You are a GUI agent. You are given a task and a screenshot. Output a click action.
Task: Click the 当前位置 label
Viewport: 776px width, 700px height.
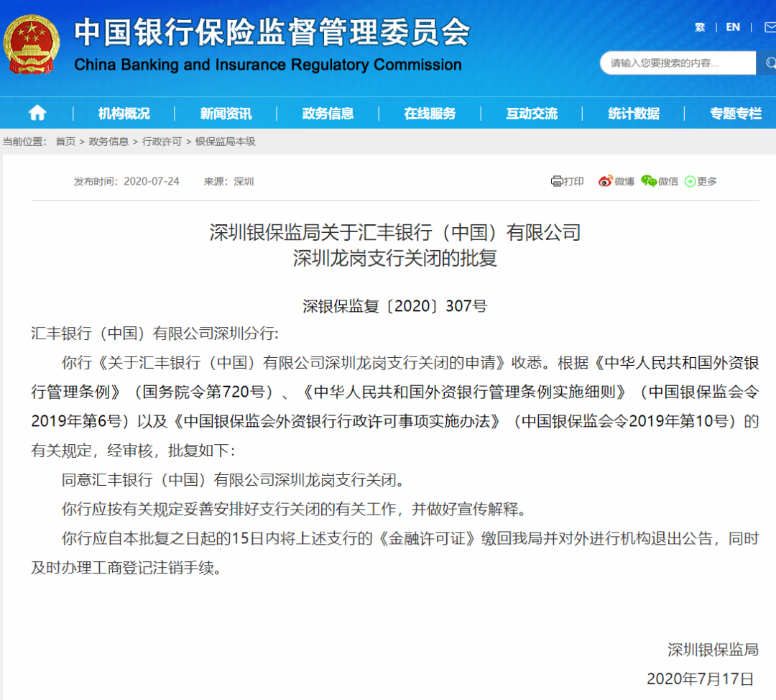tap(24, 142)
